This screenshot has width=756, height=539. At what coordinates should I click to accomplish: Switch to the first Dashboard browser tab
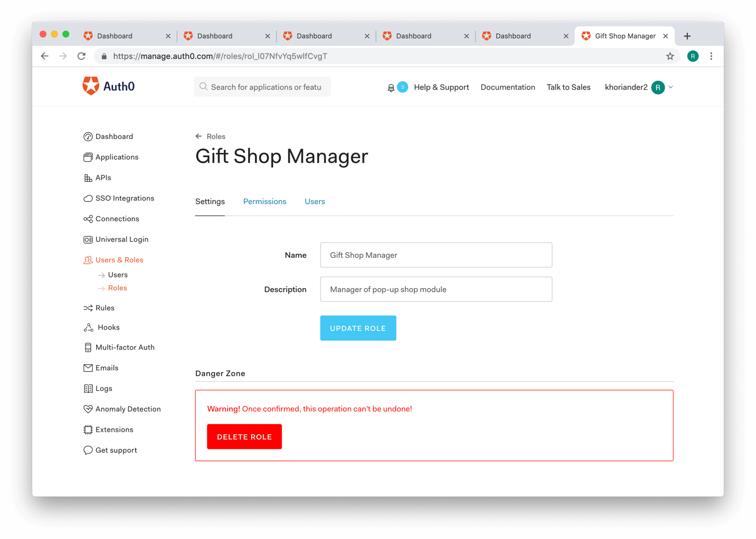click(x=126, y=36)
